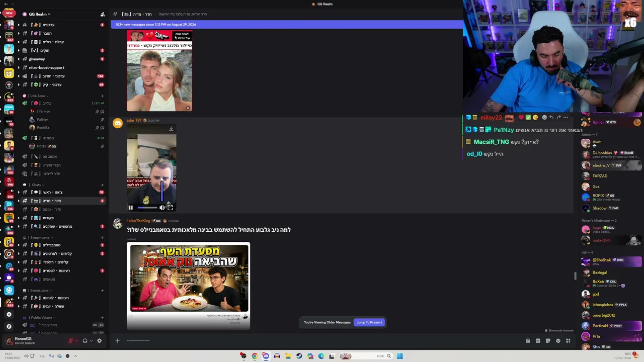Click Jump To Present button

pyautogui.click(x=369, y=322)
